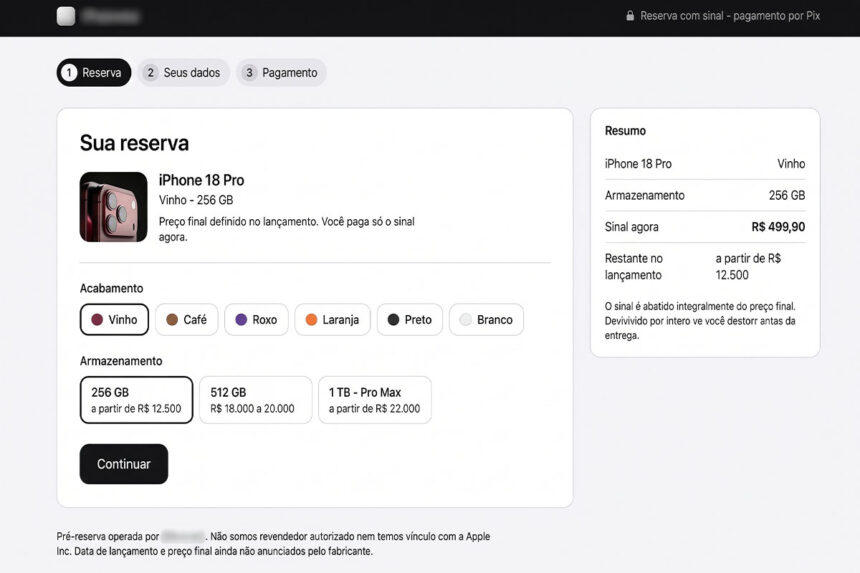860x573 pixels.
Task: Select the Branco finish option
Action: click(x=486, y=320)
